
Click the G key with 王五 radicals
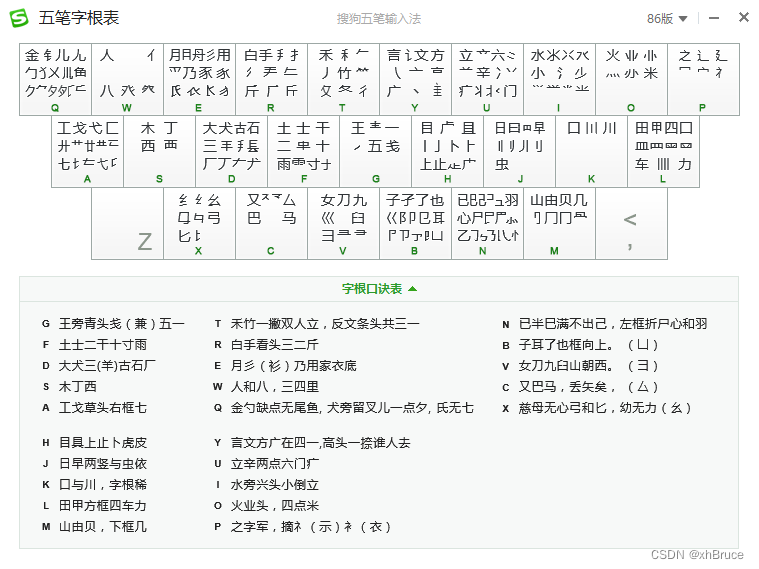(376, 152)
